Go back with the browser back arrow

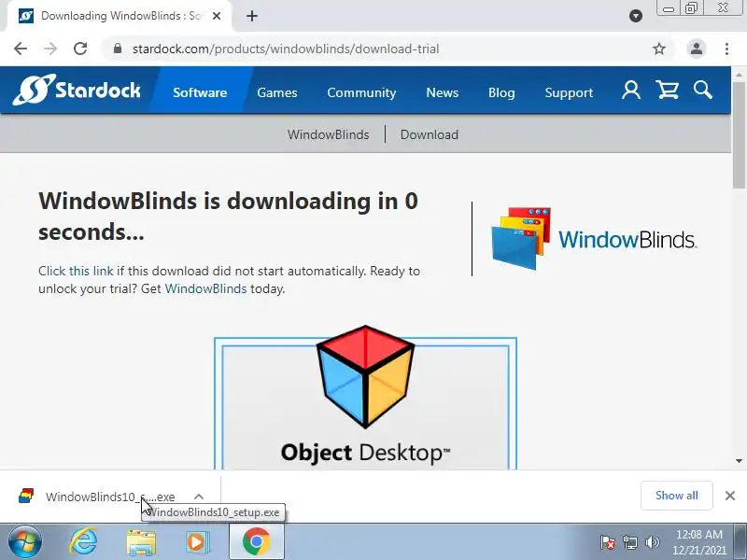21,49
